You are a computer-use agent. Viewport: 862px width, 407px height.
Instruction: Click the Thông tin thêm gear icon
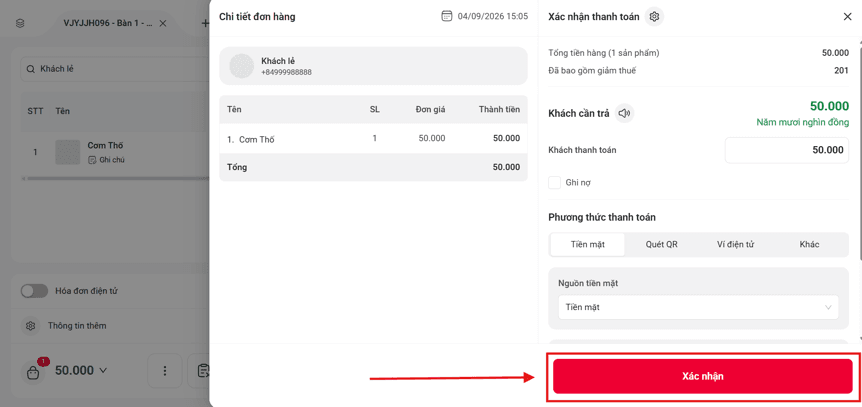coord(31,326)
